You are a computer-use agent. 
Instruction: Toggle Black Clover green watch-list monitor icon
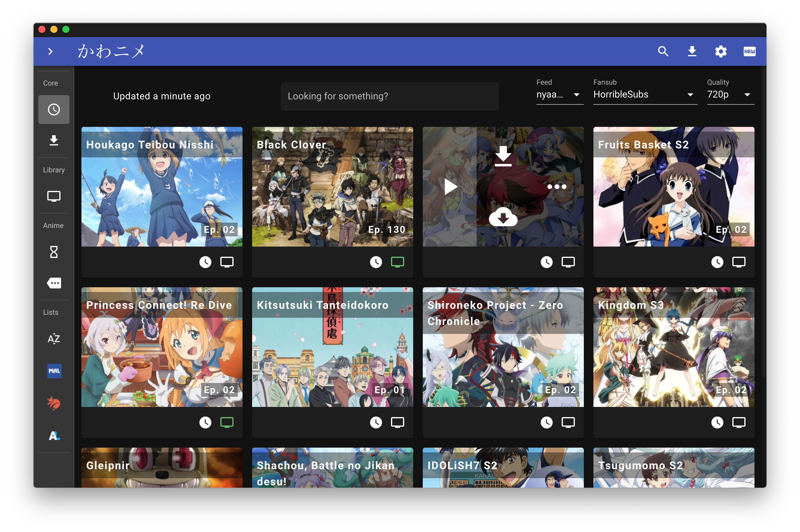click(x=397, y=262)
